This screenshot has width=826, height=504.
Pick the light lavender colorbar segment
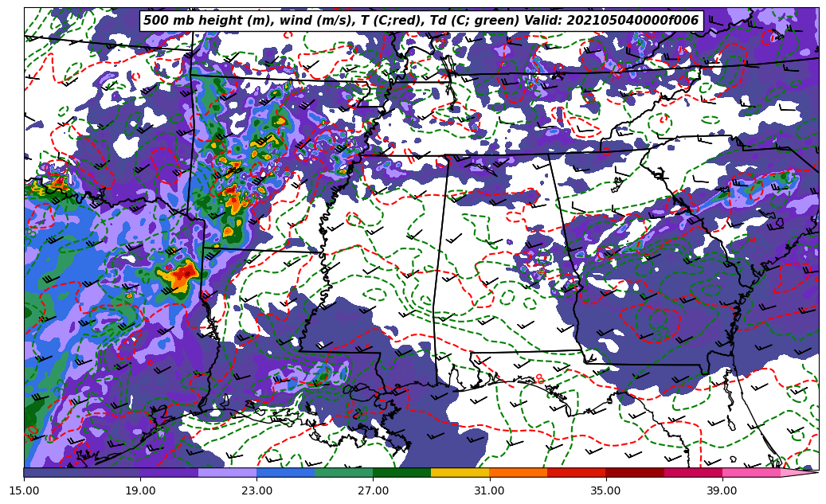tap(227, 472)
